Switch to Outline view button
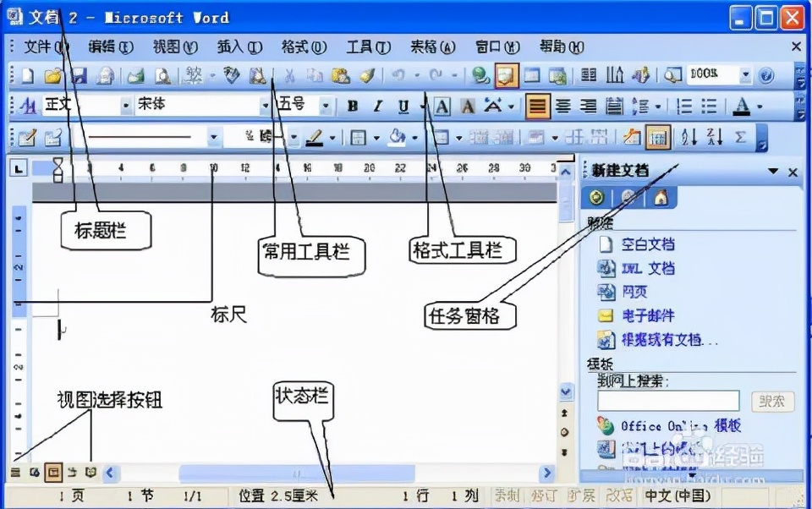The width and height of the screenshot is (812, 509). pos(72,473)
